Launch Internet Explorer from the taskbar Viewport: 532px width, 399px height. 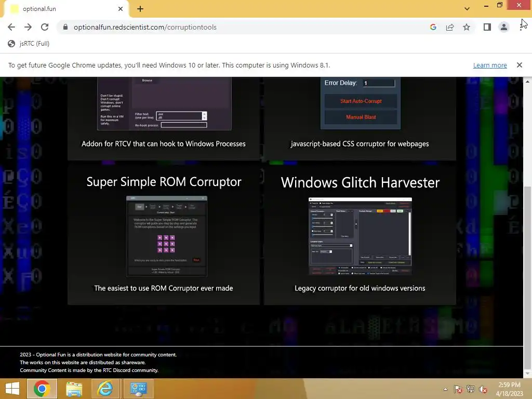[105, 389]
